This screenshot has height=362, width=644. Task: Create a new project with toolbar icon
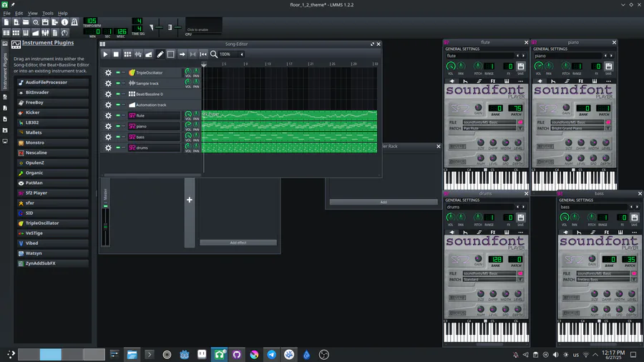[6, 22]
